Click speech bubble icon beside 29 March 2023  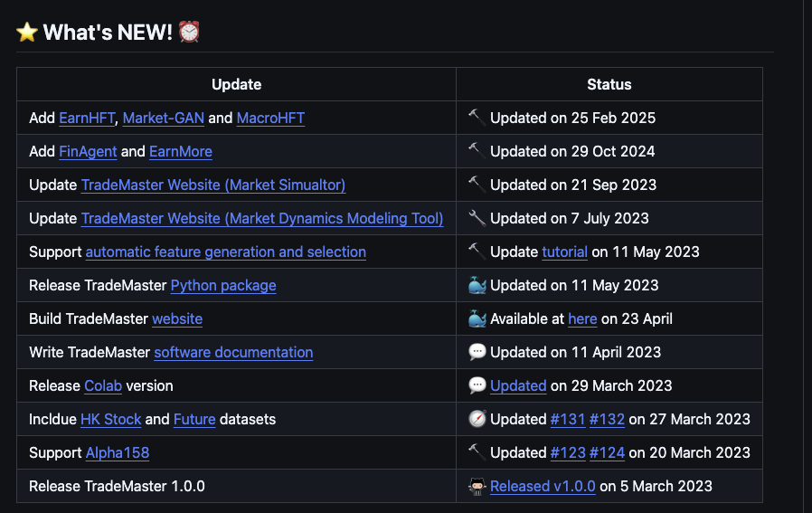(477, 385)
